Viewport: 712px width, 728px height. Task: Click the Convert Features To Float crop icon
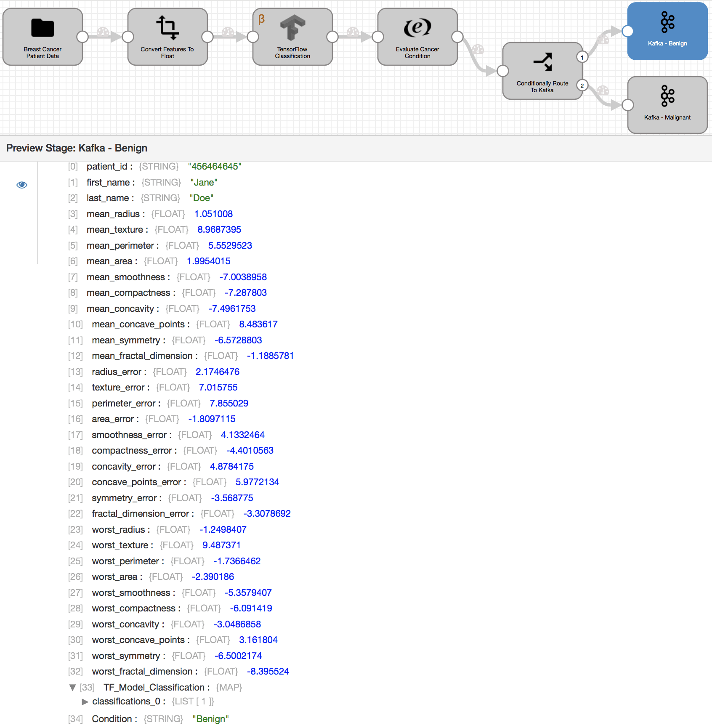click(x=167, y=27)
